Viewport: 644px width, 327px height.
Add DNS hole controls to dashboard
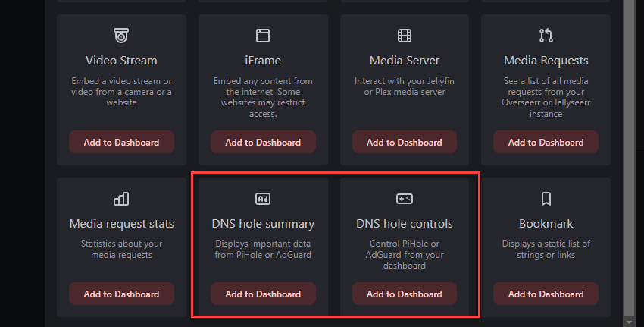[405, 294]
